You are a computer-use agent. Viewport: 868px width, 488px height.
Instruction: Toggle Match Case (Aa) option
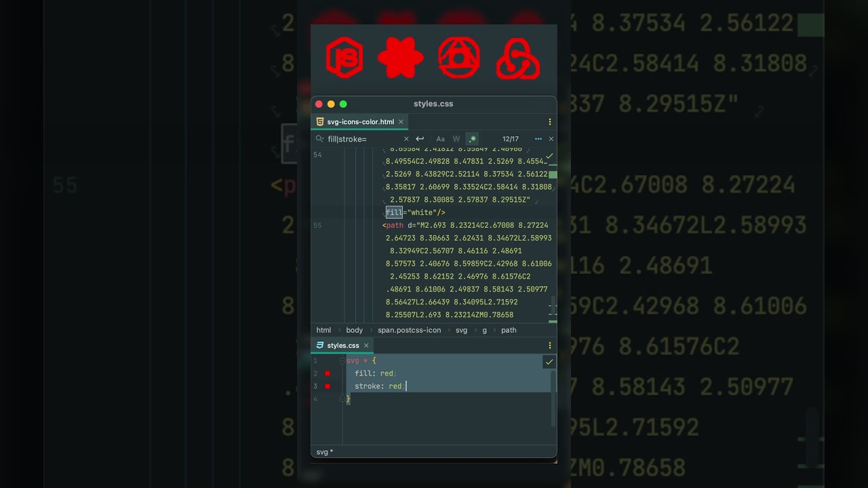440,139
